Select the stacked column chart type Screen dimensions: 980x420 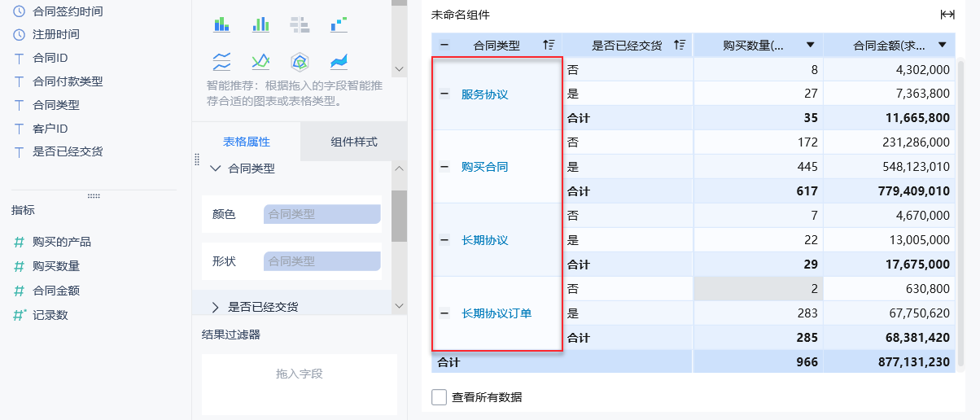(x=222, y=24)
